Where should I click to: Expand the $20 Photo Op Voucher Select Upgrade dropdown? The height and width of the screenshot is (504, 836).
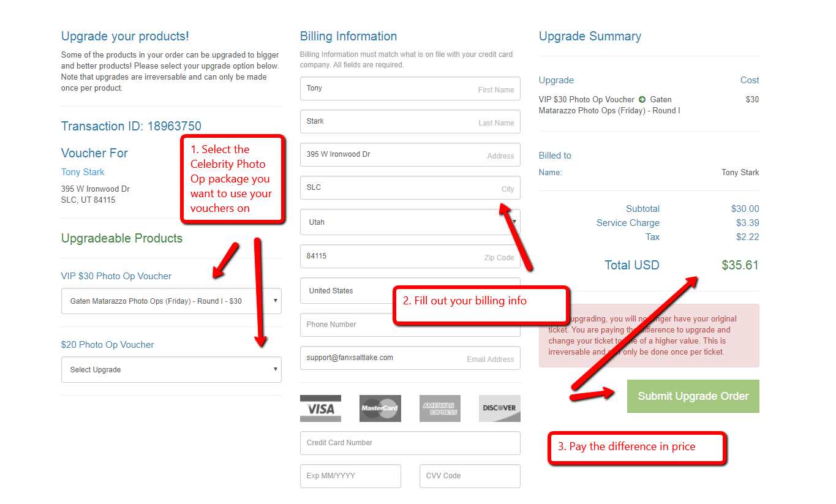coord(171,370)
